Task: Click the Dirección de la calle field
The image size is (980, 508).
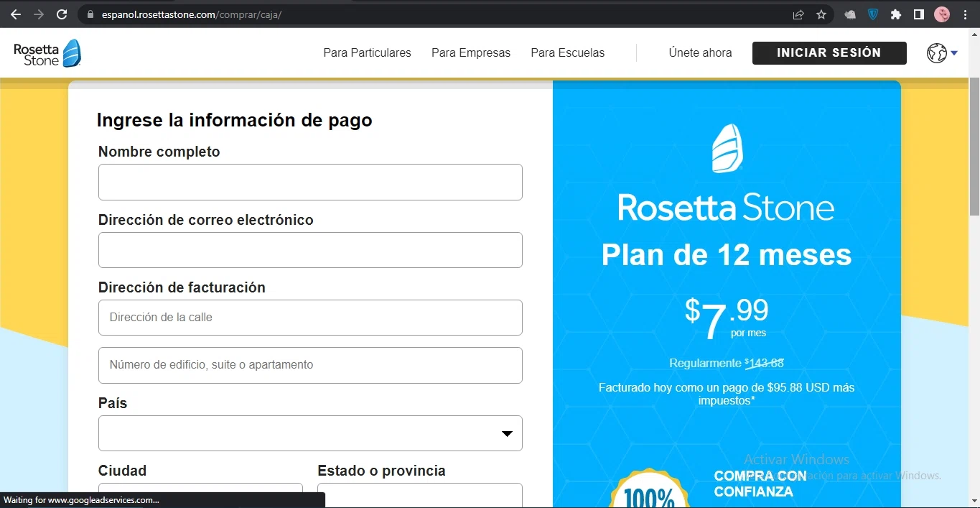Action: (x=310, y=318)
